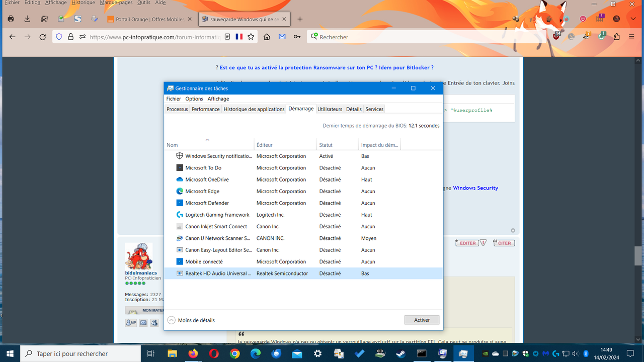Open Windows Start menu
The height and width of the screenshot is (362, 644).
point(10,353)
